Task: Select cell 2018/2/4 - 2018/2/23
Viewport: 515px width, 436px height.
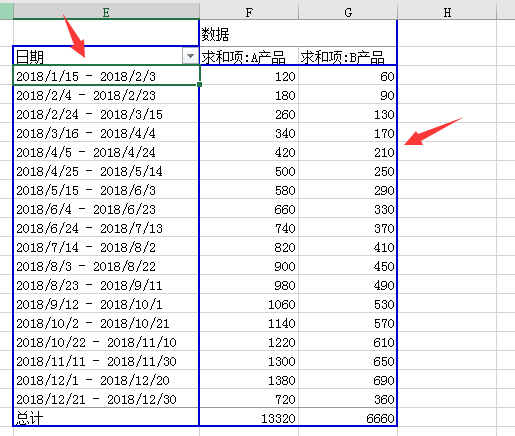Action: [x=106, y=94]
